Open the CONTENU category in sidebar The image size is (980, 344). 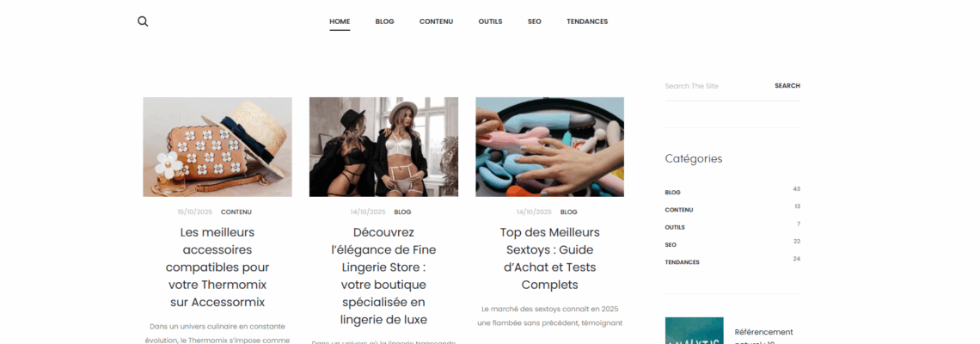[x=679, y=210]
